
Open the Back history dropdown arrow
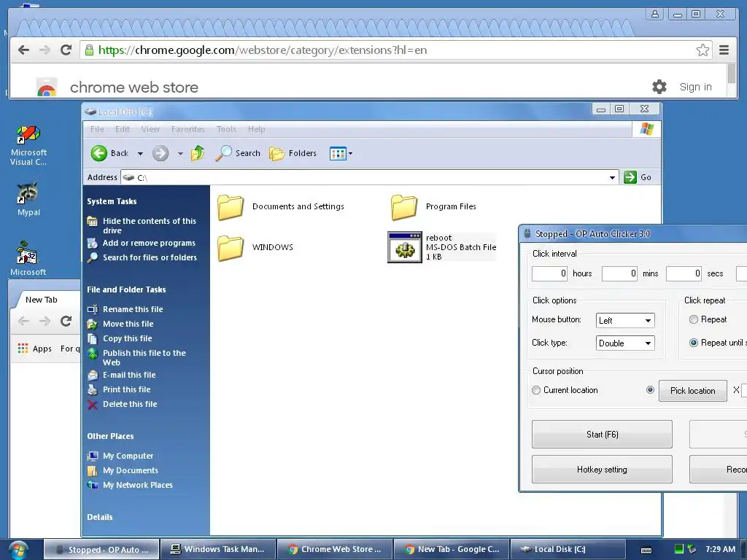point(140,153)
